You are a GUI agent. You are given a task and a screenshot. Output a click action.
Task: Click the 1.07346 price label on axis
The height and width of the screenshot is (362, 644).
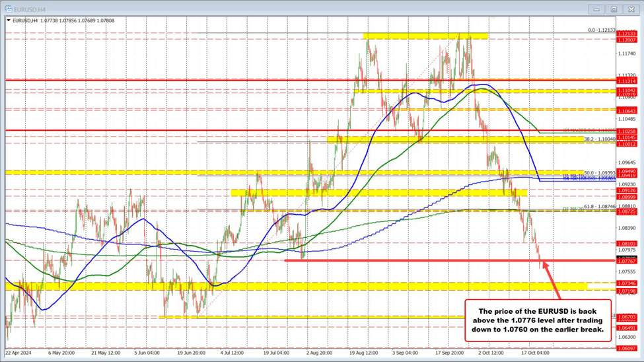tap(626, 283)
